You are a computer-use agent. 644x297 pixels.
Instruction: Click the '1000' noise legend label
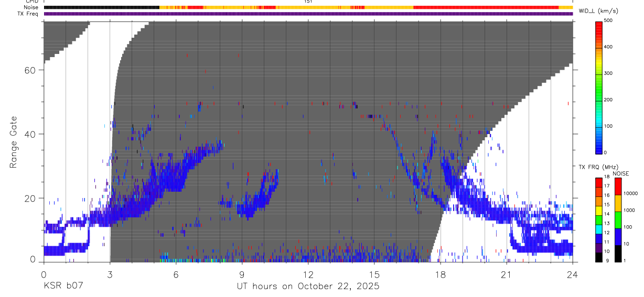pos(628,210)
